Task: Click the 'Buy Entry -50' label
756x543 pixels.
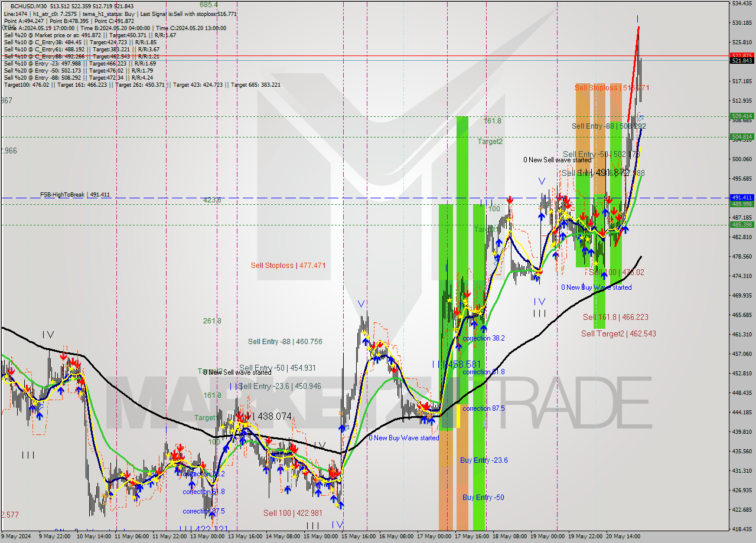Action: click(x=483, y=498)
